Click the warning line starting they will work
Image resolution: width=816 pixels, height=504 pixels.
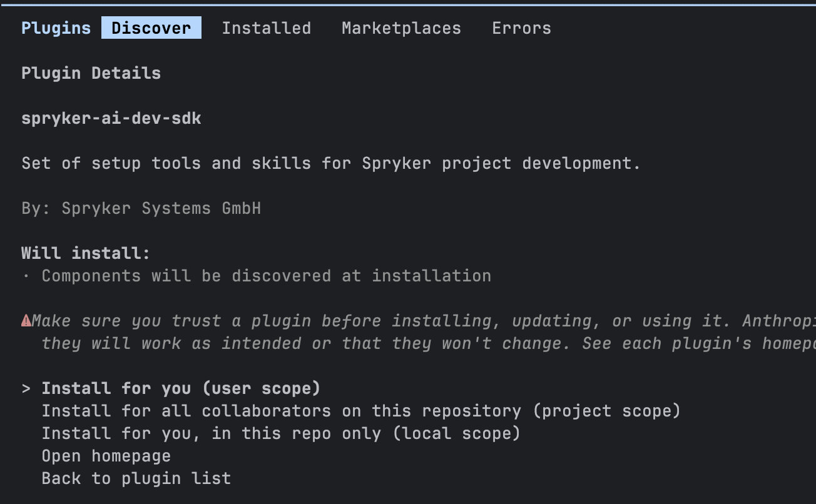coord(429,343)
